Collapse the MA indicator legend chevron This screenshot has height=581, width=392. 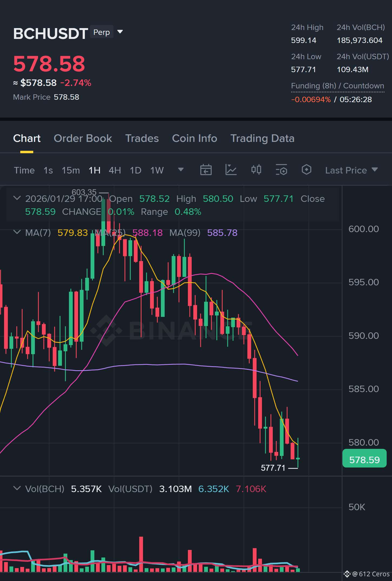tap(17, 232)
